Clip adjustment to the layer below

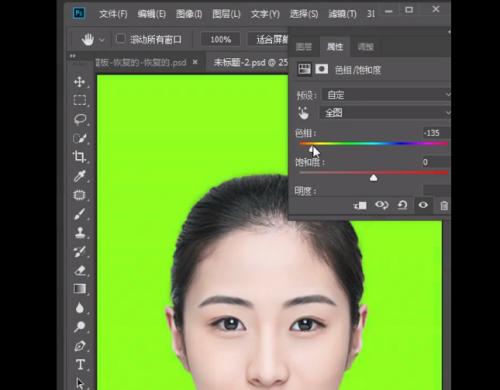tap(360, 205)
